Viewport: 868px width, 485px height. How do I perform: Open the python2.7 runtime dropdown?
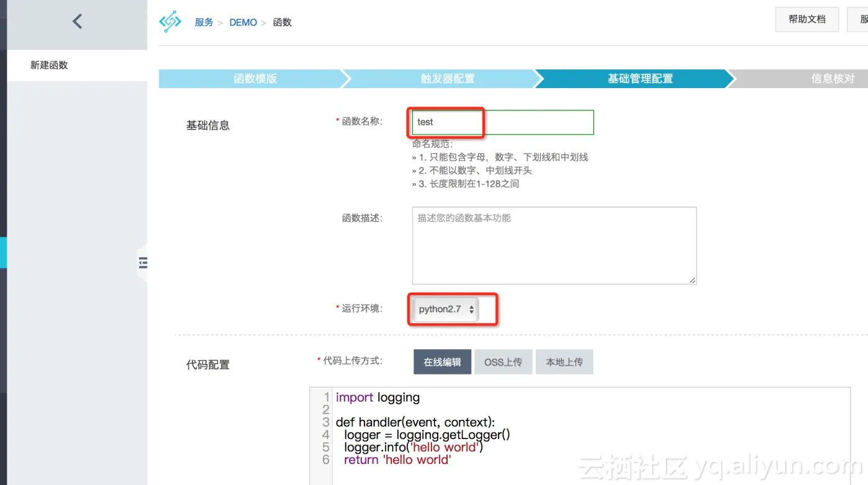(x=446, y=309)
